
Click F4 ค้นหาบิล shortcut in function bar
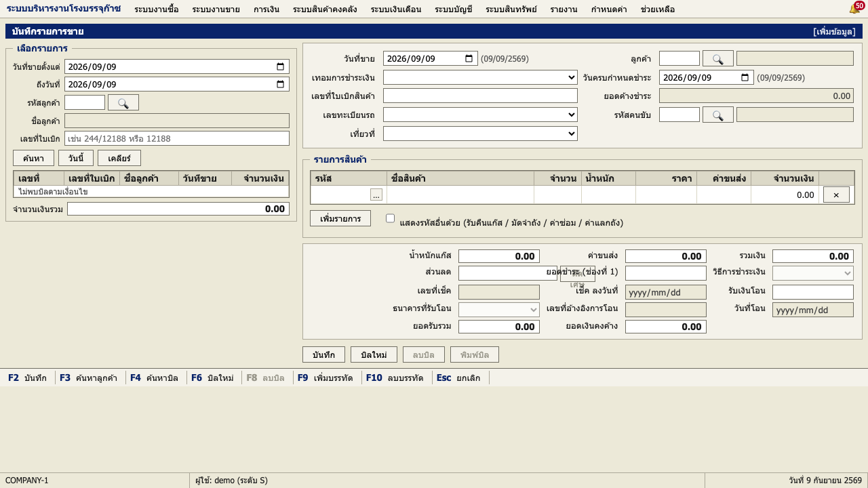(x=154, y=378)
